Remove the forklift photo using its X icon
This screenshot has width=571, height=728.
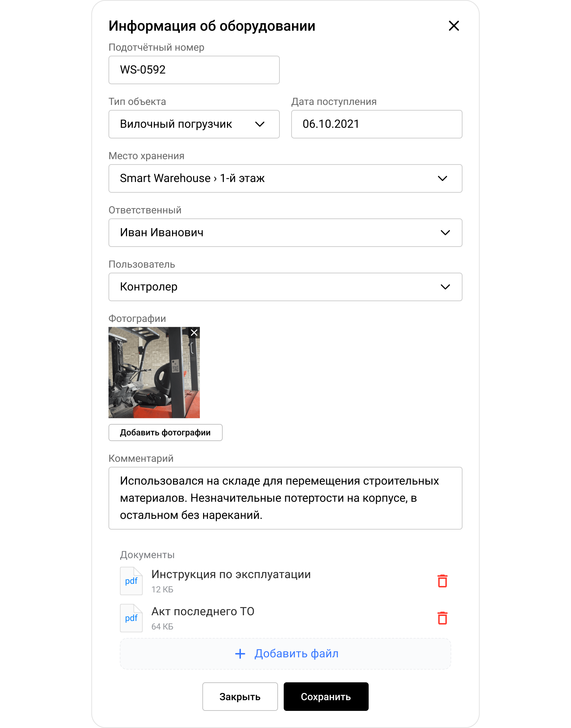pos(194,333)
